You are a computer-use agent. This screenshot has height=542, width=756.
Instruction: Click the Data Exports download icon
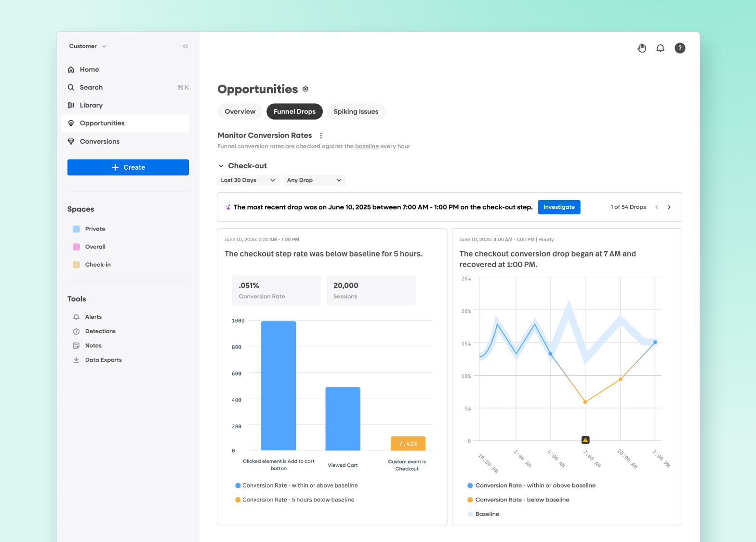(x=76, y=360)
